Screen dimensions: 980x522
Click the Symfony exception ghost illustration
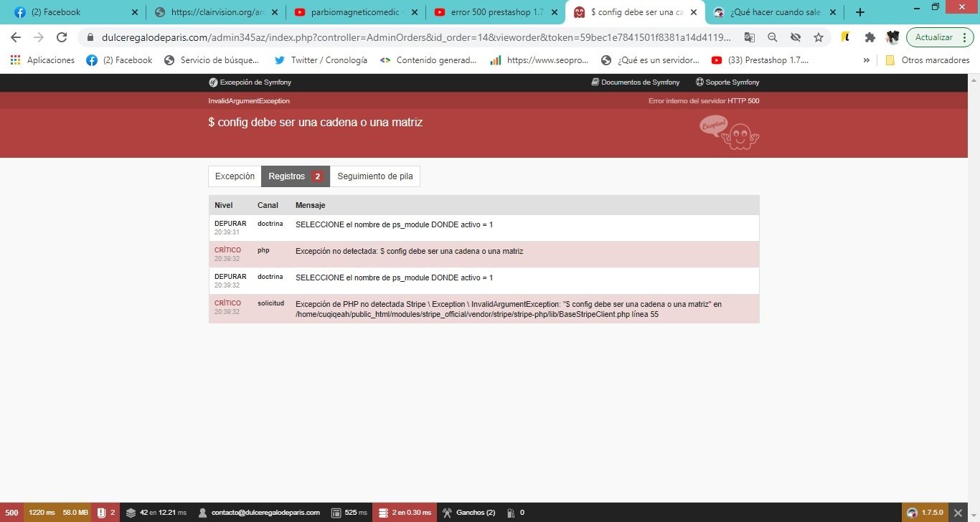pyautogui.click(x=729, y=132)
